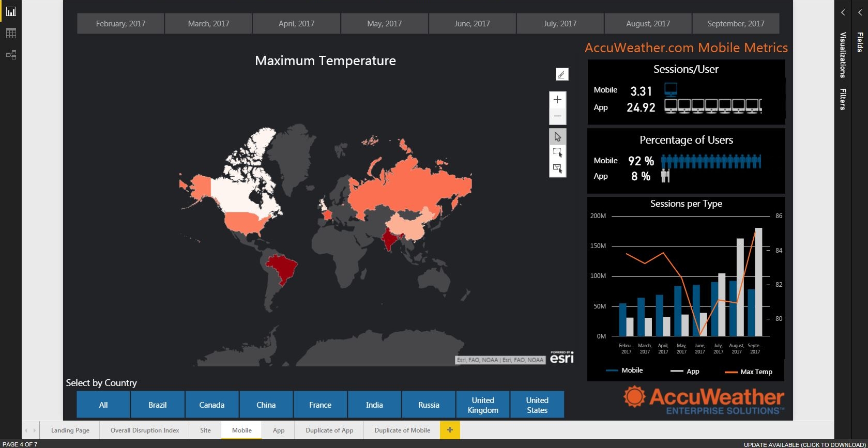Open the Data table view icon
This screenshot has width=868, height=448.
coord(11,33)
